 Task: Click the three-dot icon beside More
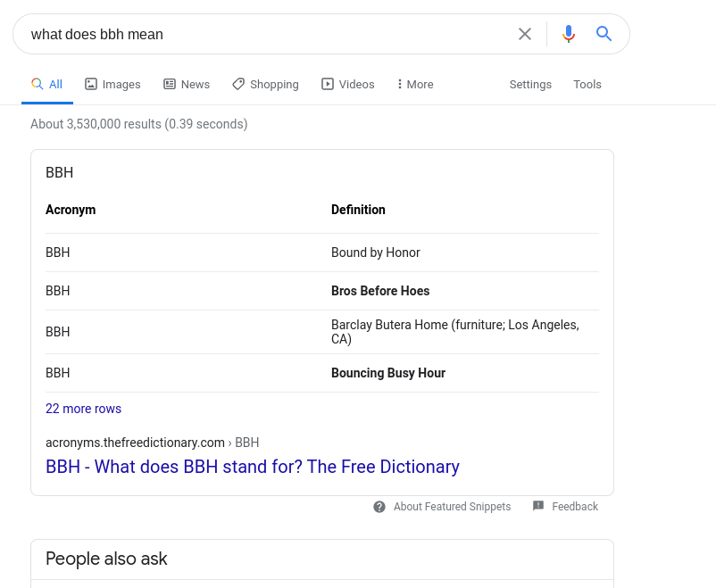400,84
